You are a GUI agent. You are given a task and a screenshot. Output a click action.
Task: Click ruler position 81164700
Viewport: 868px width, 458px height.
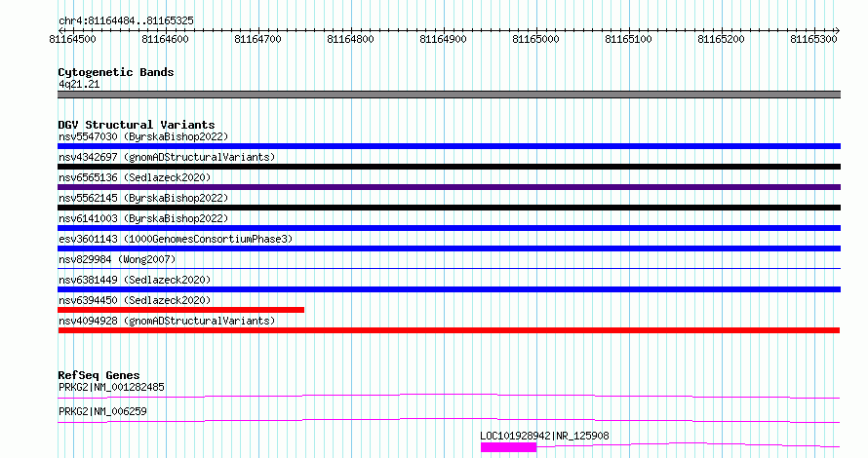point(258,39)
